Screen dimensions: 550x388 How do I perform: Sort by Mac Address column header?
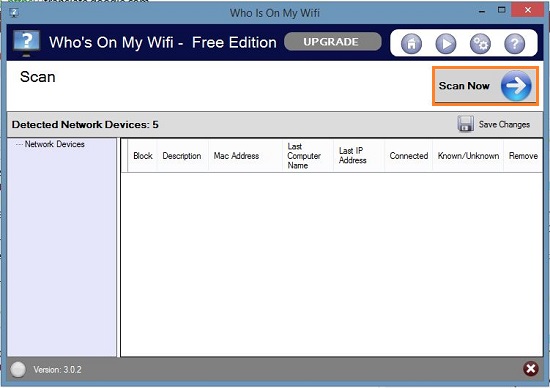236,156
